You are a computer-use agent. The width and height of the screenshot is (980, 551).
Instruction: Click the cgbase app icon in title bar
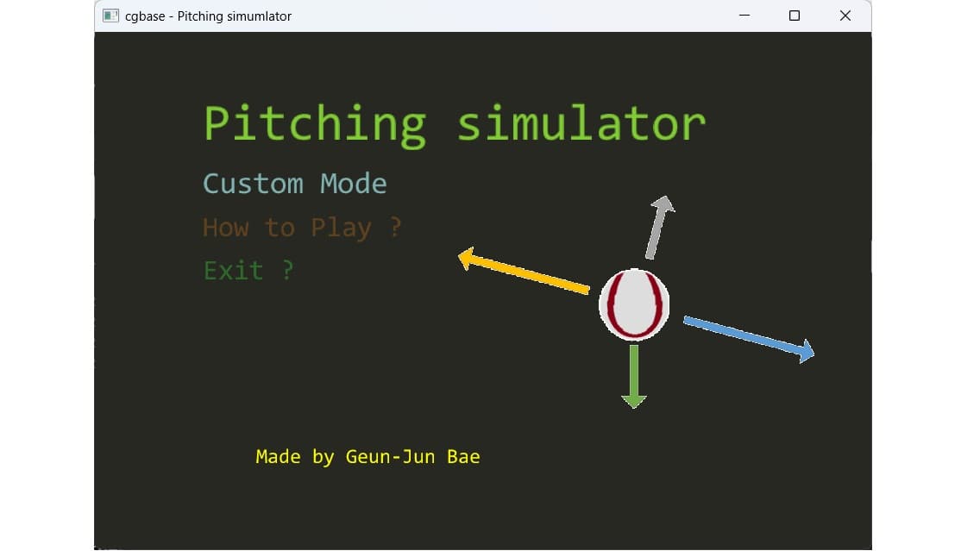tap(110, 16)
